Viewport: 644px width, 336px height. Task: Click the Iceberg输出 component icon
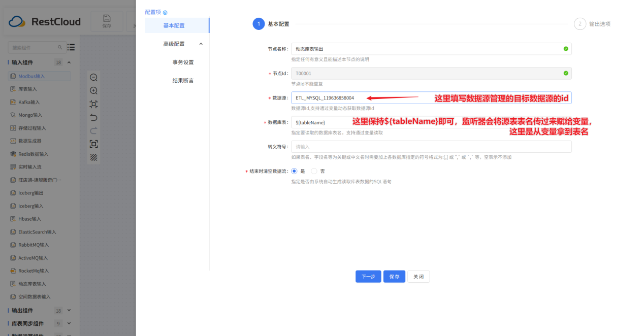[x=14, y=193]
